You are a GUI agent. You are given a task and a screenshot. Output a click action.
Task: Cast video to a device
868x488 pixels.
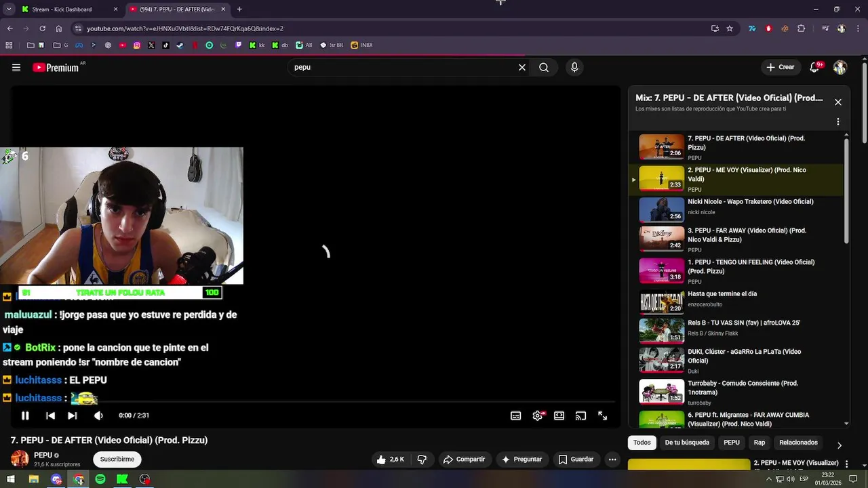click(x=580, y=415)
